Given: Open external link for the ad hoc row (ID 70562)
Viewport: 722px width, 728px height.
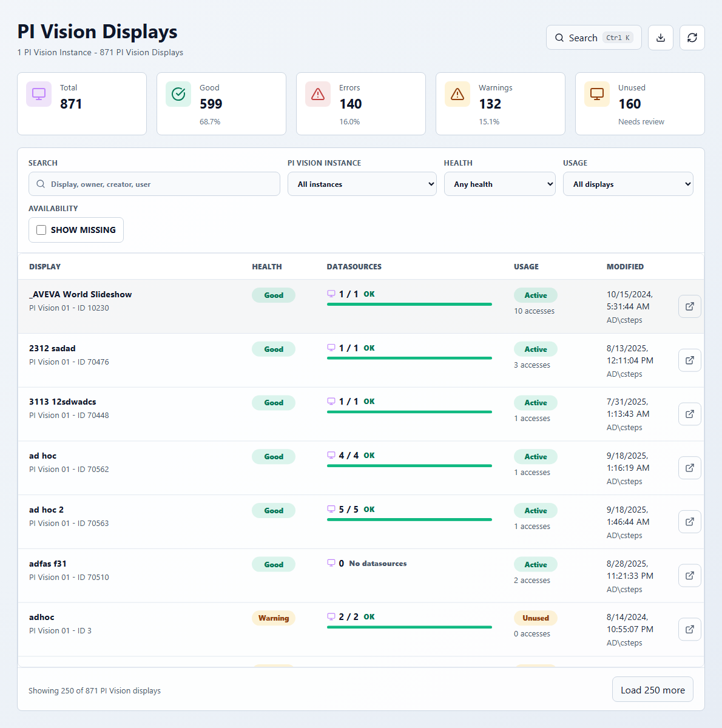Looking at the screenshot, I should (x=690, y=468).
